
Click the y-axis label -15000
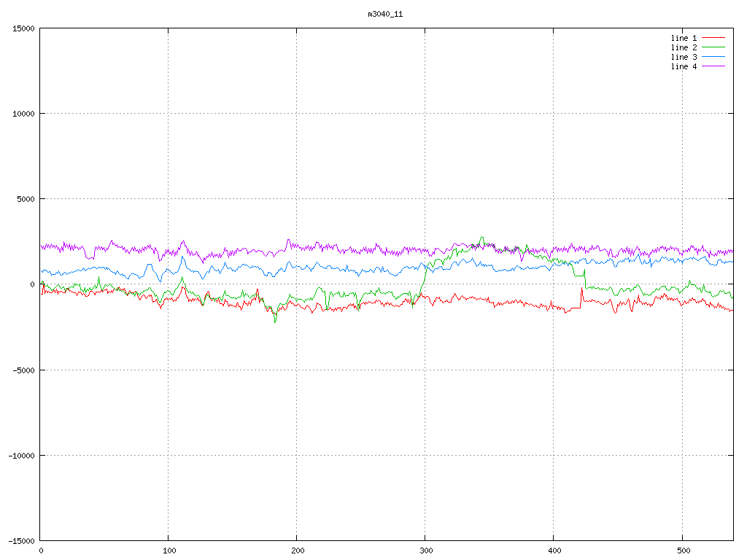click(x=21, y=541)
